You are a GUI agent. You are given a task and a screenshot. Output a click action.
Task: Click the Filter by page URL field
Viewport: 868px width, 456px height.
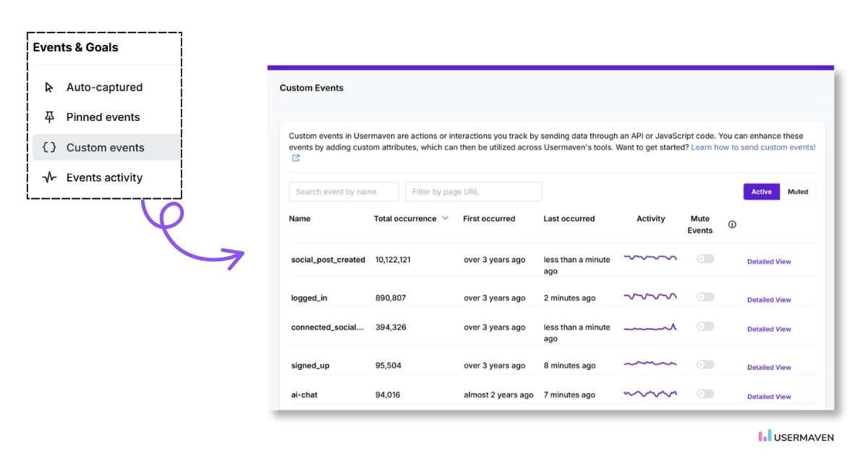click(473, 192)
